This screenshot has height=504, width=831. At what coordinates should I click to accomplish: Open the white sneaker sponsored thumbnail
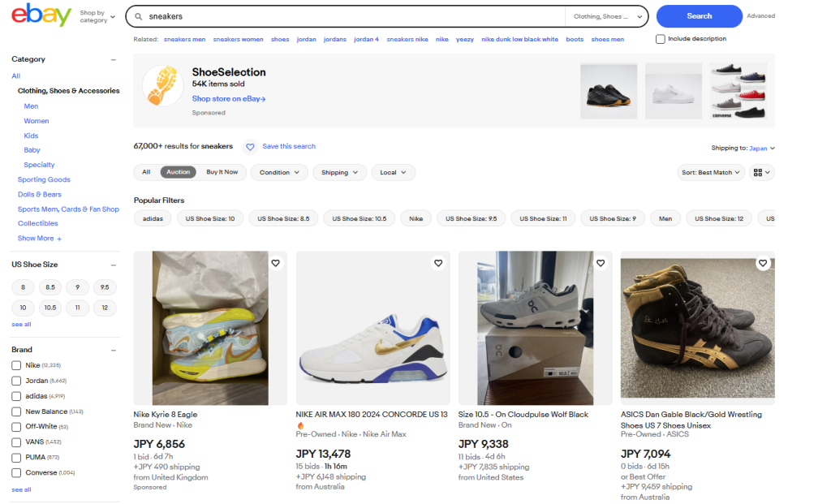coord(673,91)
